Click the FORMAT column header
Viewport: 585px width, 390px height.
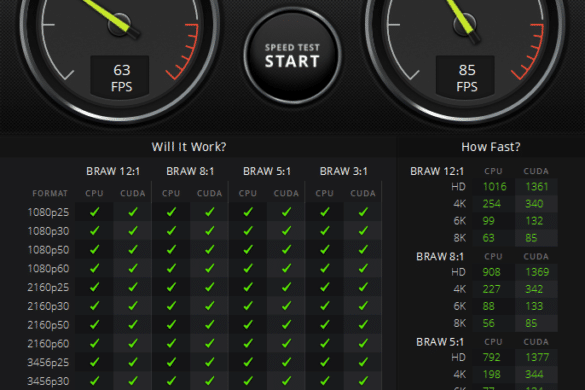(50, 193)
